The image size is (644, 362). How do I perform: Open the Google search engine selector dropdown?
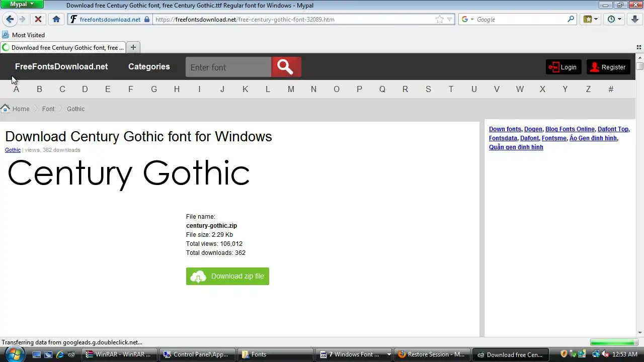pos(467,19)
